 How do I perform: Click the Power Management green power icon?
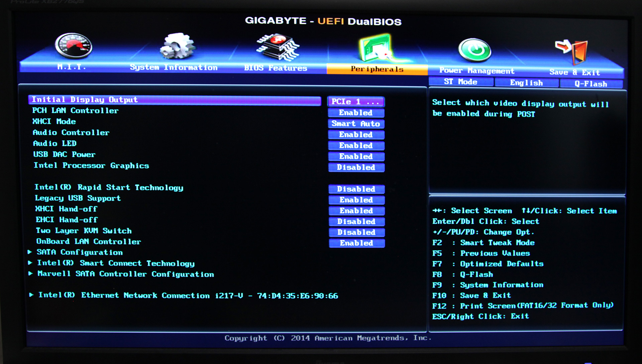[x=474, y=50]
